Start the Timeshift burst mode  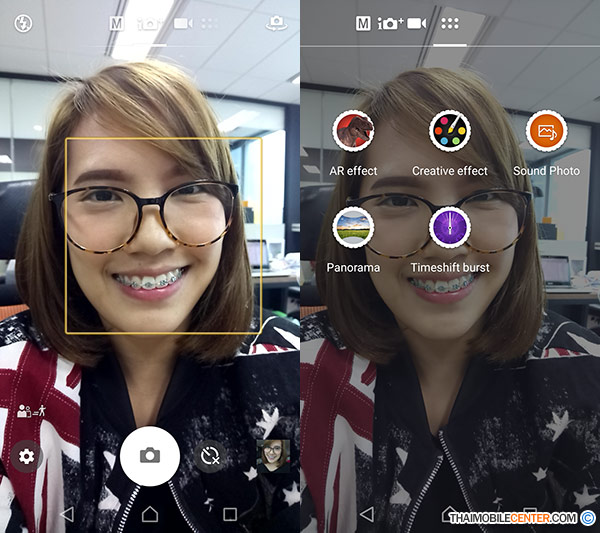click(449, 228)
